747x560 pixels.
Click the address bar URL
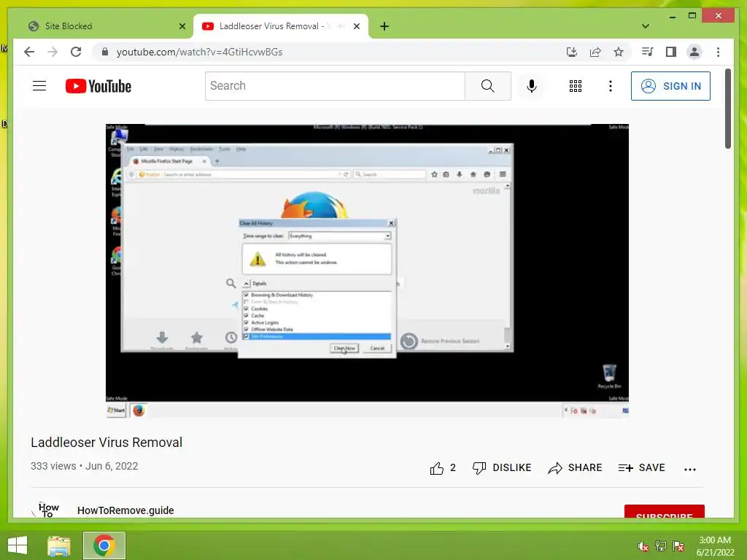click(200, 52)
